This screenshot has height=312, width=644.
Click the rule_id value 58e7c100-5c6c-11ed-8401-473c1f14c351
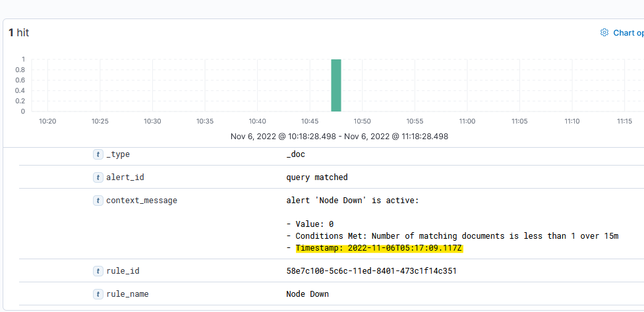[371, 271]
